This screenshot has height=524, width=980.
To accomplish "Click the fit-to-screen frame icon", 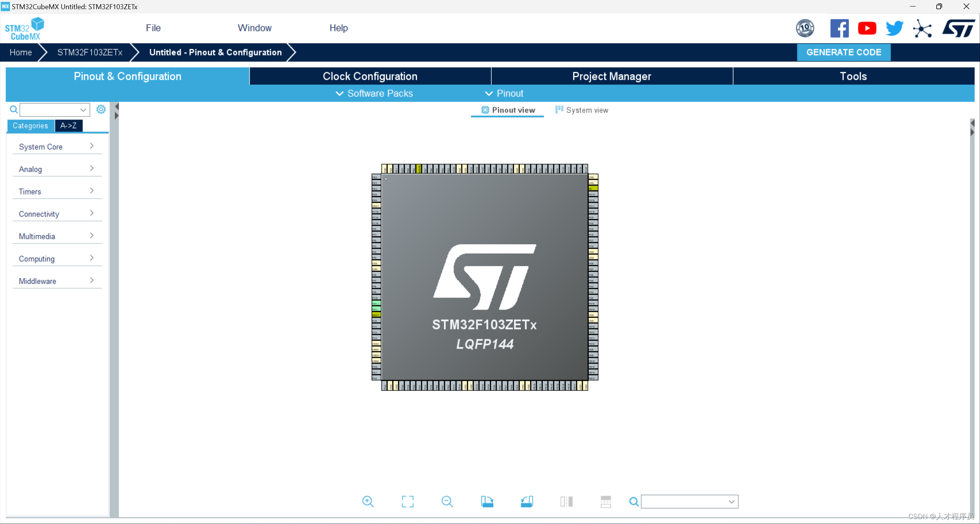I will 408,501.
